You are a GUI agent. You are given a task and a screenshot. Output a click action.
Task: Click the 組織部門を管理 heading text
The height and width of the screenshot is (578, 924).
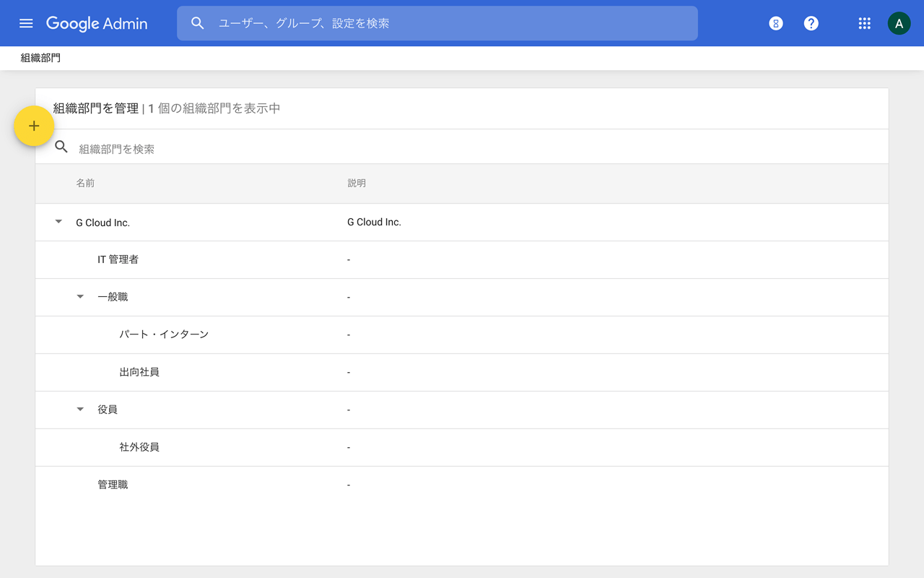pyautogui.click(x=95, y=108)
